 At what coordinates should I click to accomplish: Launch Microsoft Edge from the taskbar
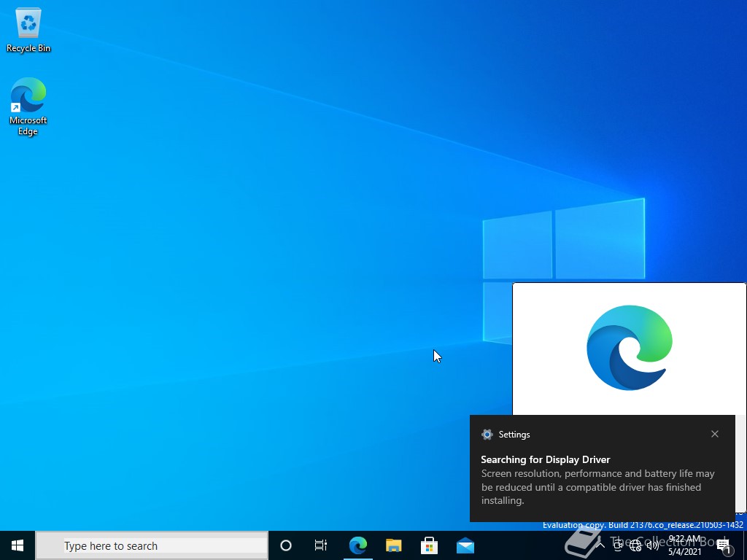357,545
